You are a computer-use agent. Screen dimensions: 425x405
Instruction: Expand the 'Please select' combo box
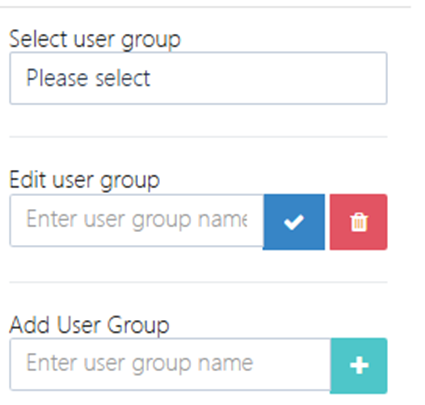(x=198, y=78)
